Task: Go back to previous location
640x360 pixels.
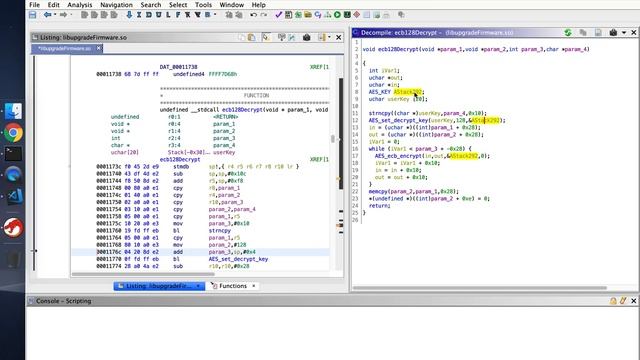Action: tap(47, 15)
